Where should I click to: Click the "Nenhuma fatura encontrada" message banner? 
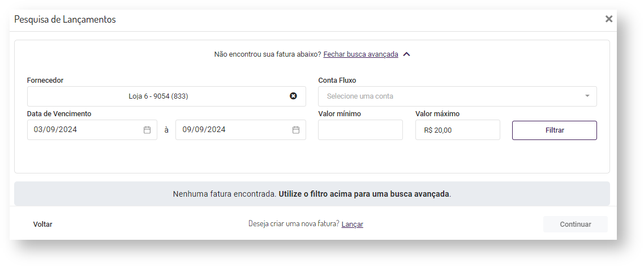[312, 194]
